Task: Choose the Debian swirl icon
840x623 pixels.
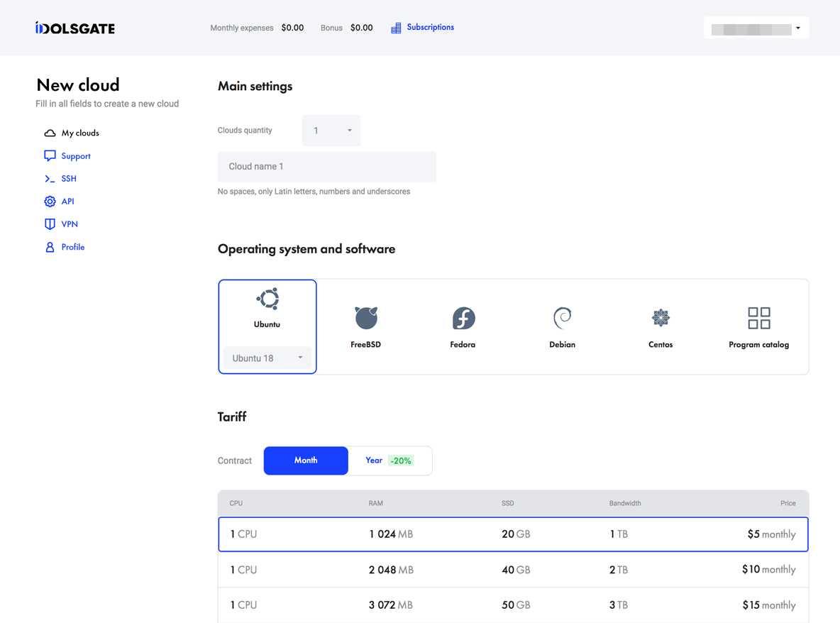Action: 562,318
